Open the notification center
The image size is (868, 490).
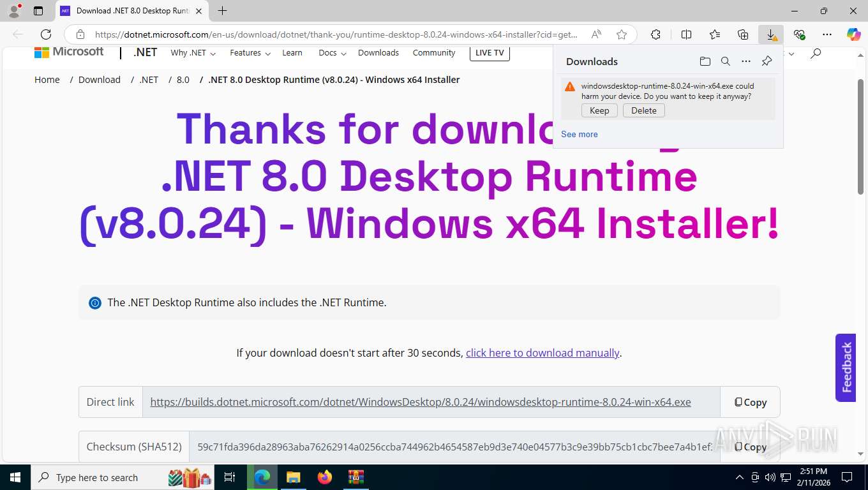tap(847, 477)
